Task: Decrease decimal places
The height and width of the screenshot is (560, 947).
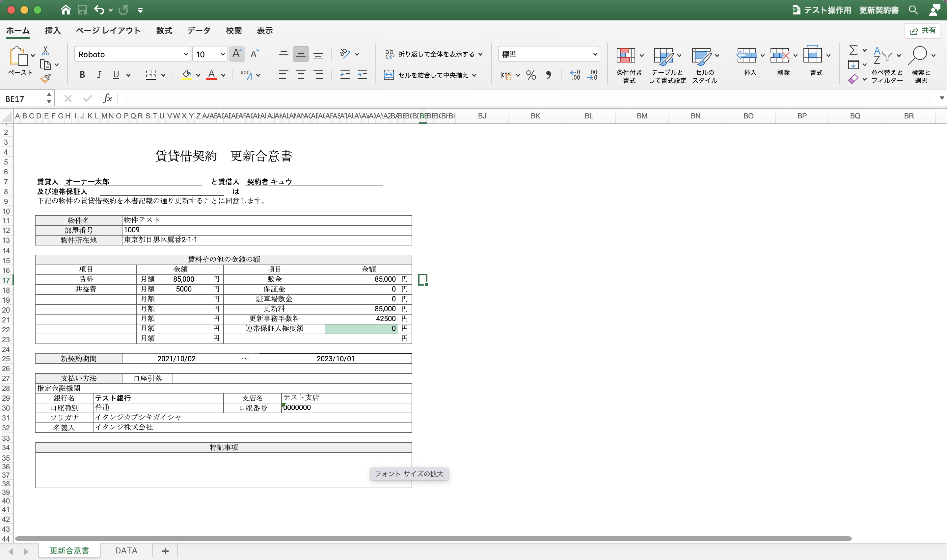Action: coord(592,75)
